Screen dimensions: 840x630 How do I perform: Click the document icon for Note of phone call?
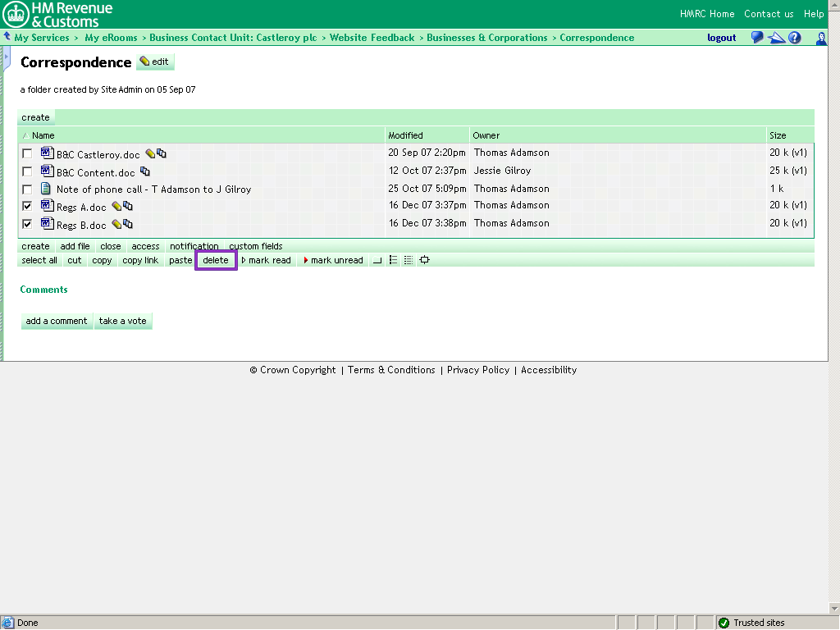[x=47, y=189]
